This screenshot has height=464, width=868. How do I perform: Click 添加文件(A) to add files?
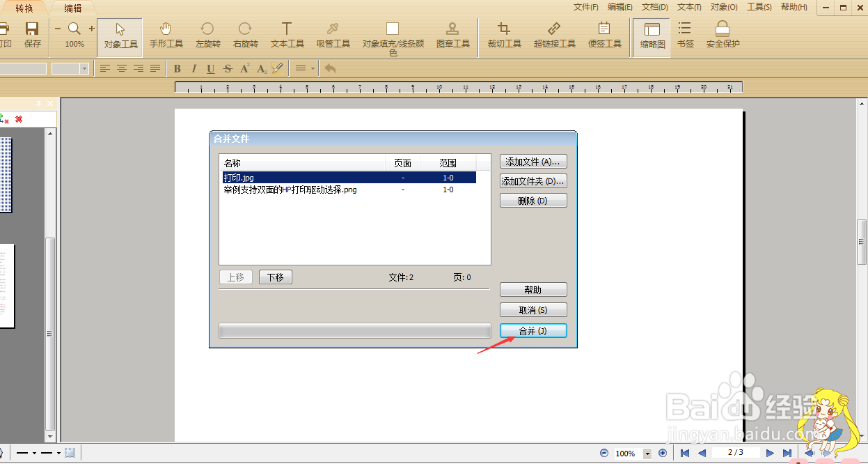[533, 161]
